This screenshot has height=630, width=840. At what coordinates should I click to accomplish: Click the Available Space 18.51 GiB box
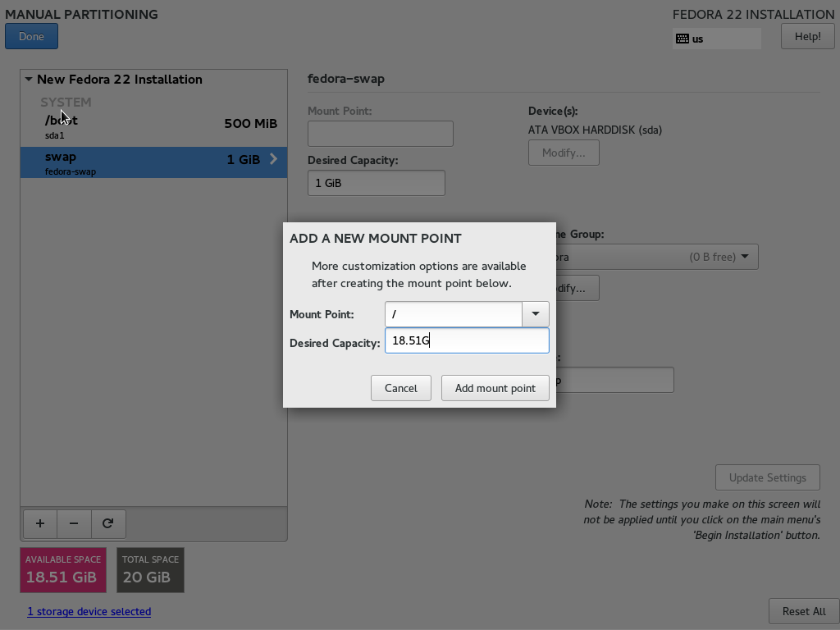tap(63, 570)
